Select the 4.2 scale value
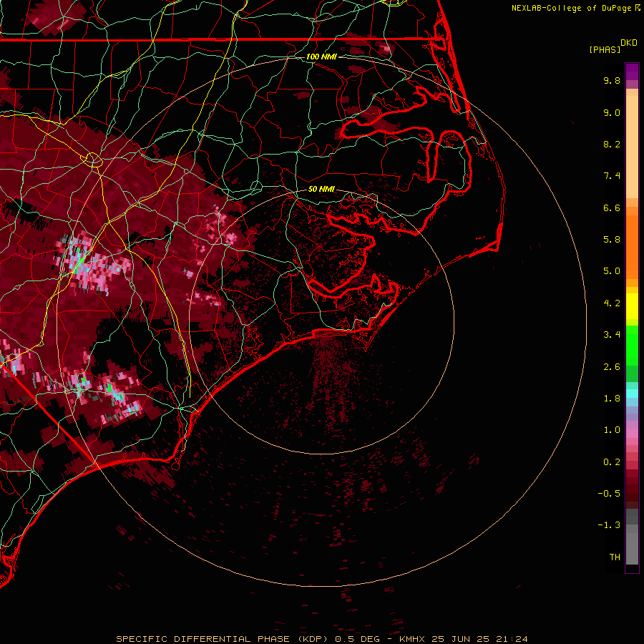 point(612,303)
